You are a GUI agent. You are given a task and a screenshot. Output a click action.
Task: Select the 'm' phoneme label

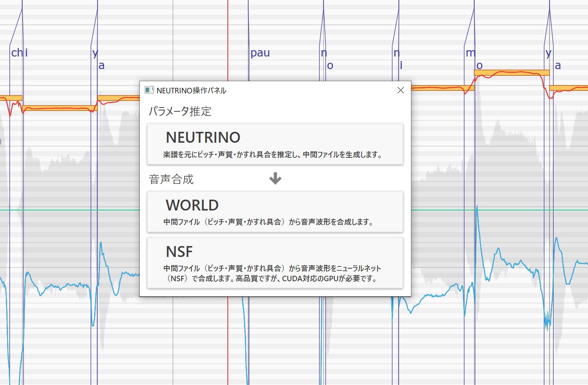470,53
